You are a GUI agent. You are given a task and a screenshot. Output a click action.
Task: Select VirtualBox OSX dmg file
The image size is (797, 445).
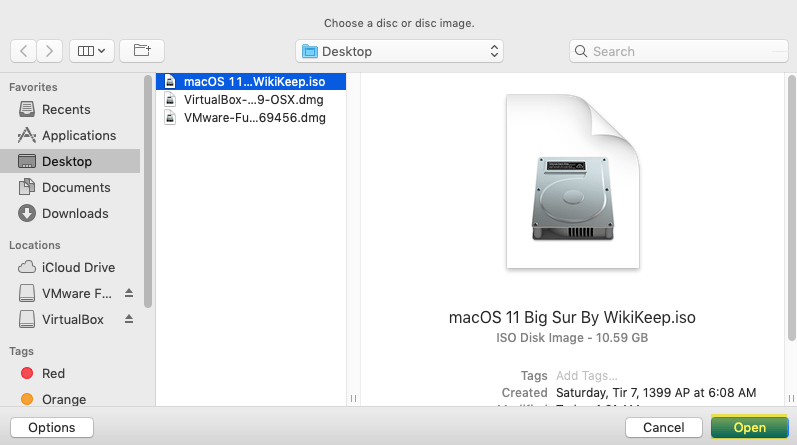251,100
